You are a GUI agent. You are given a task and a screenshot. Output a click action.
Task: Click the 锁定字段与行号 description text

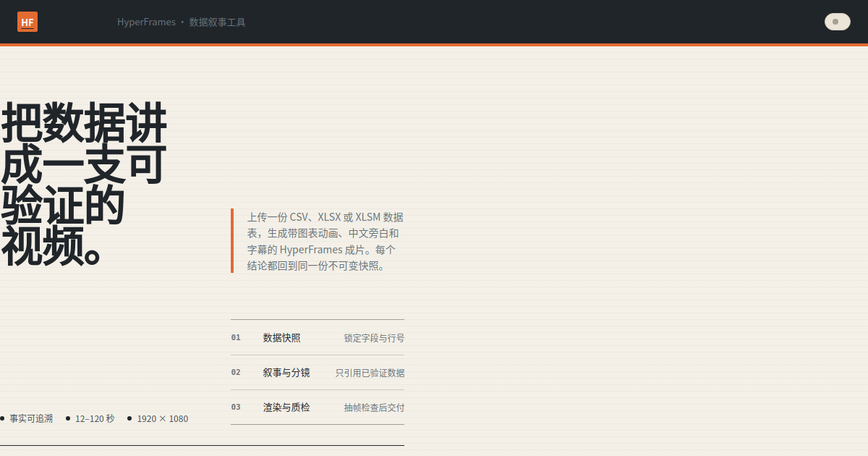pos(374,338)
